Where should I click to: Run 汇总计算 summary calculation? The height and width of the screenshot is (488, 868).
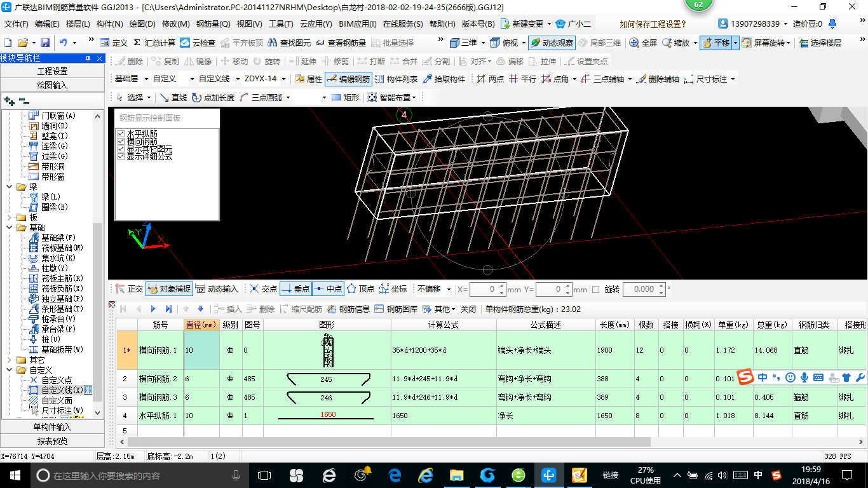(154, 43)
